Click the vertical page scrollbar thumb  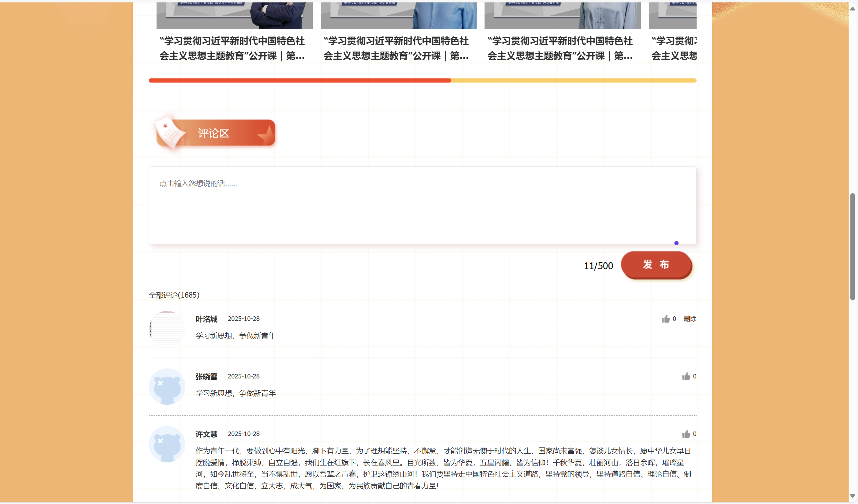pos(852,247)
